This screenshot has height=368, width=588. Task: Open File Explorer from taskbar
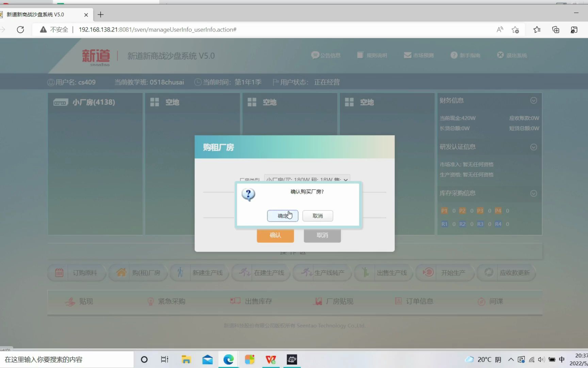(x=186, y=359)
